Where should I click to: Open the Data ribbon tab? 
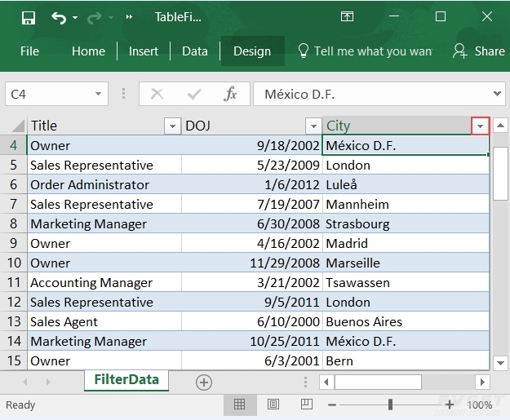[x=194, y=51]
